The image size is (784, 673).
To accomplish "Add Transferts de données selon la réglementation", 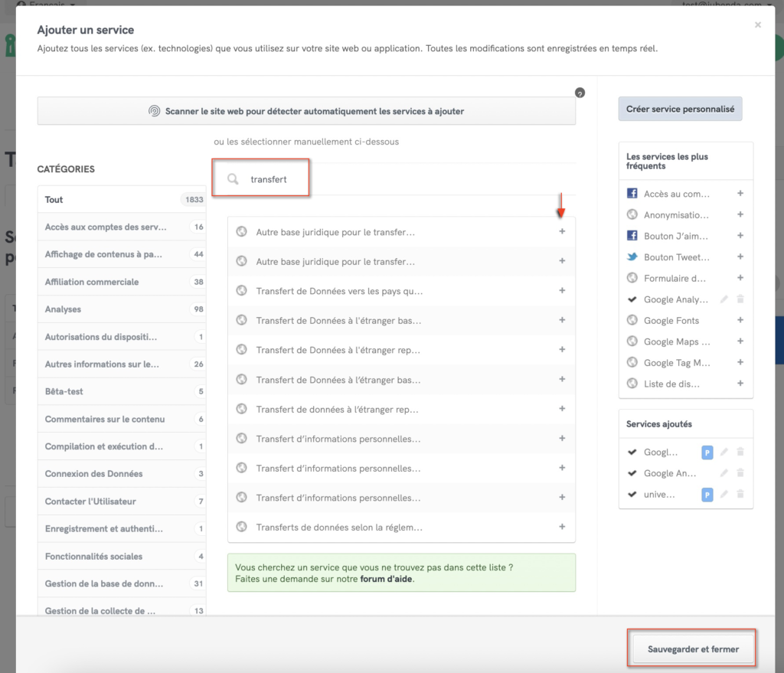I will pos(561,527).
